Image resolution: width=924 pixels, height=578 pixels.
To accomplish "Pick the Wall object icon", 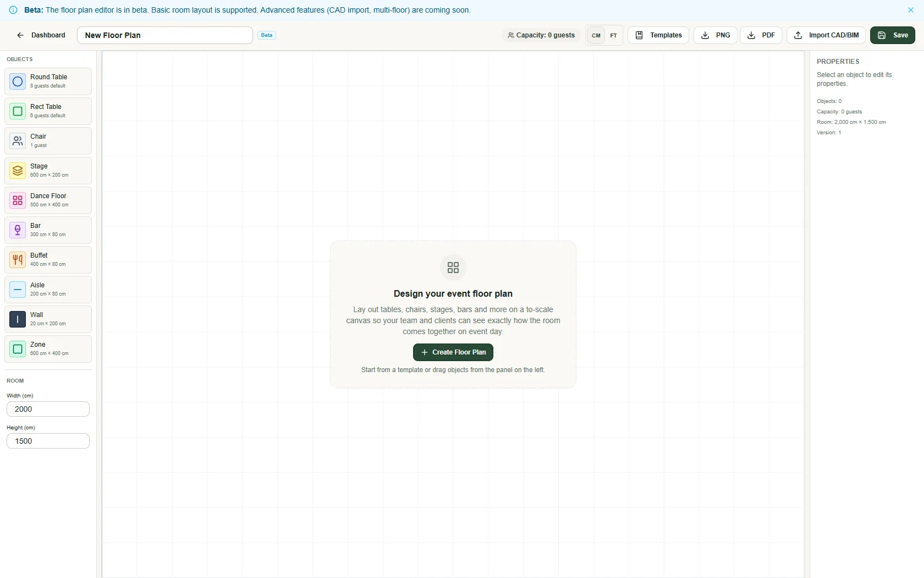I will pyautogui.click(x=18, y=319).
